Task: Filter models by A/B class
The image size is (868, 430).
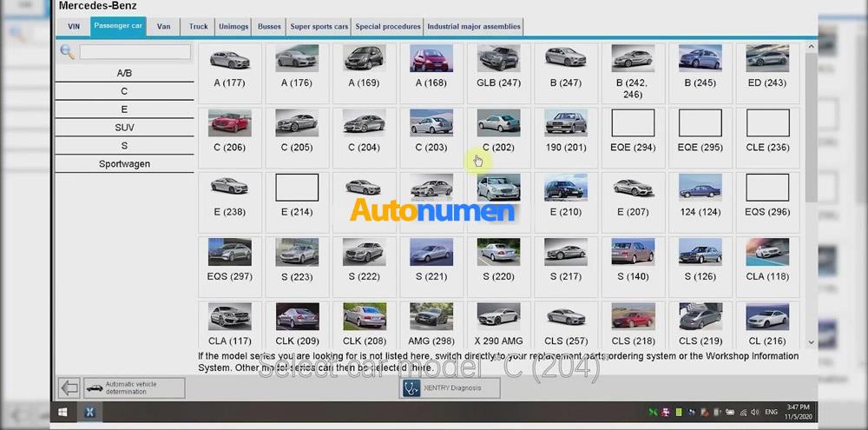Action: 124,73
